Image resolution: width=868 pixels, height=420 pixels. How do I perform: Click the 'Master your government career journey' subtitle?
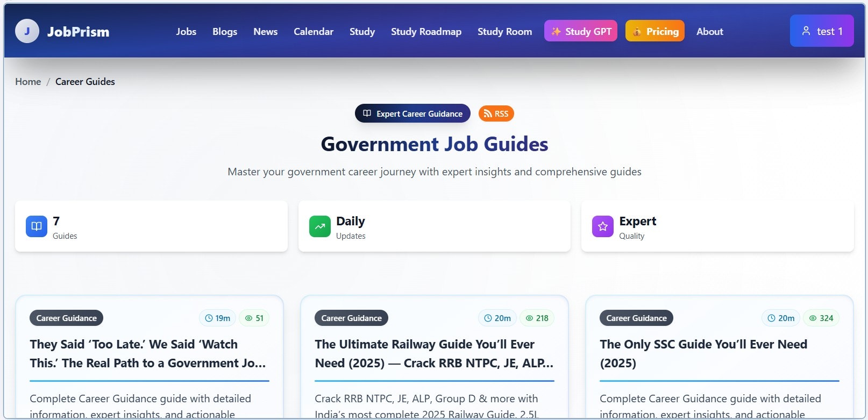point(435,172)
